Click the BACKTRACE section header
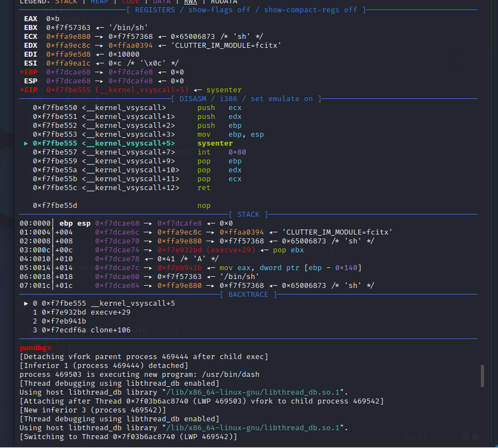Screen dimensions: 498x448 coord(248,295)
